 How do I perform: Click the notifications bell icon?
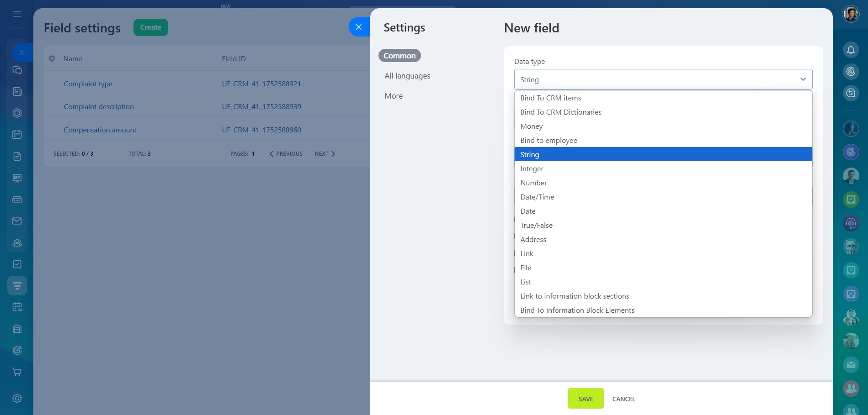click(851, 50)
